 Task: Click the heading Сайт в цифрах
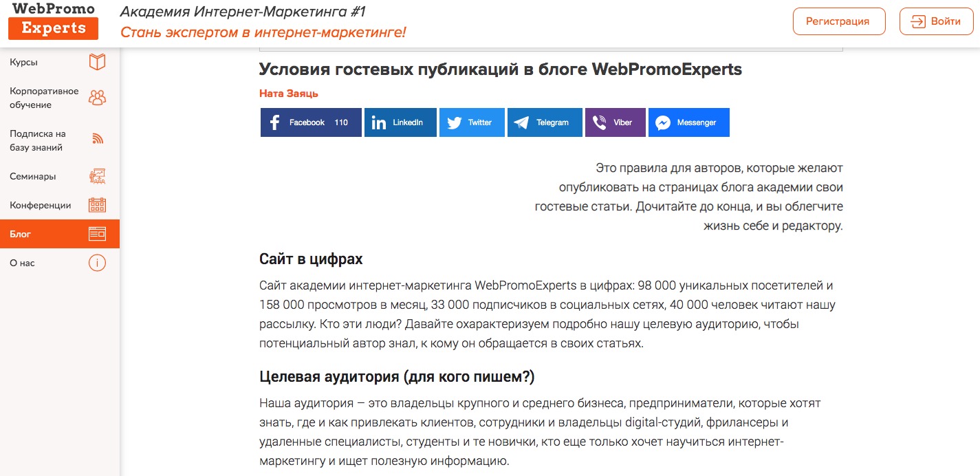click(311, 259)
